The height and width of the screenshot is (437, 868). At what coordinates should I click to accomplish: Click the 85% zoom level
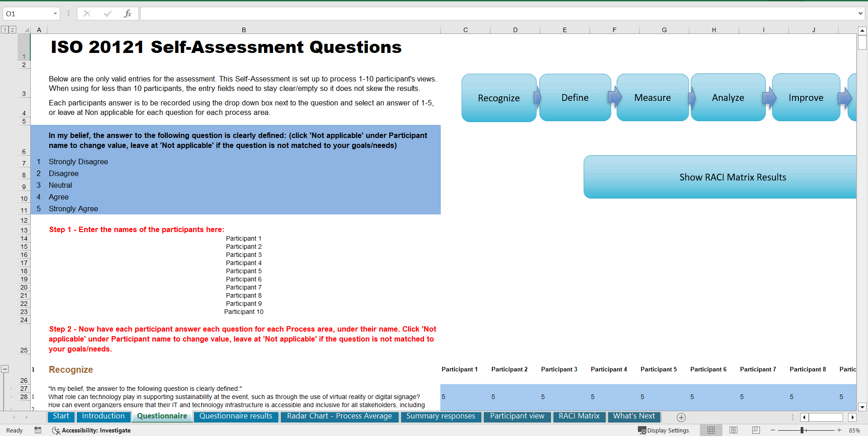pos(854,430)
